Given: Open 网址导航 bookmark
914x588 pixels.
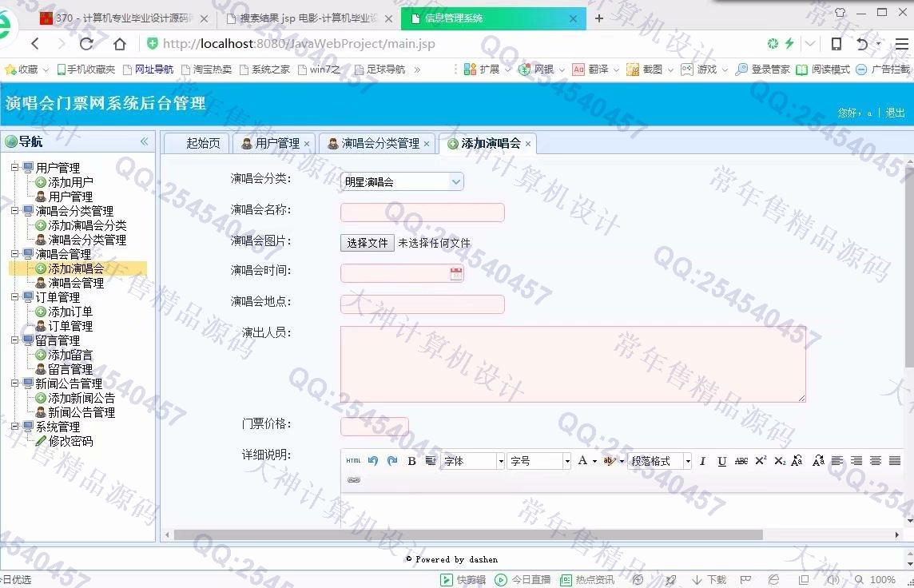Looking at the screenshot, I should 149,70.
